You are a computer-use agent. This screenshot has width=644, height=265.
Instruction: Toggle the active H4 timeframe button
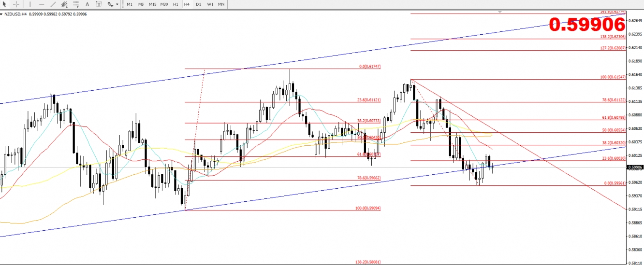tap(187, 4)
